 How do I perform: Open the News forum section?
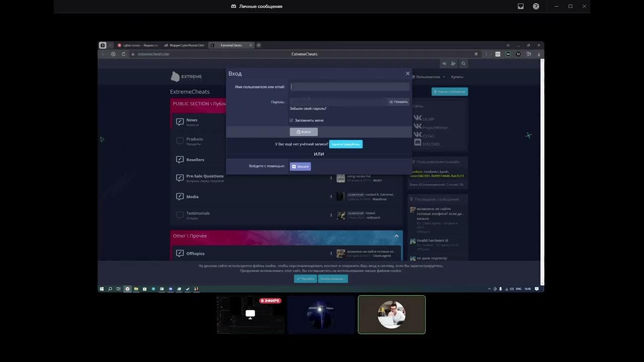[x=192, y=120]
